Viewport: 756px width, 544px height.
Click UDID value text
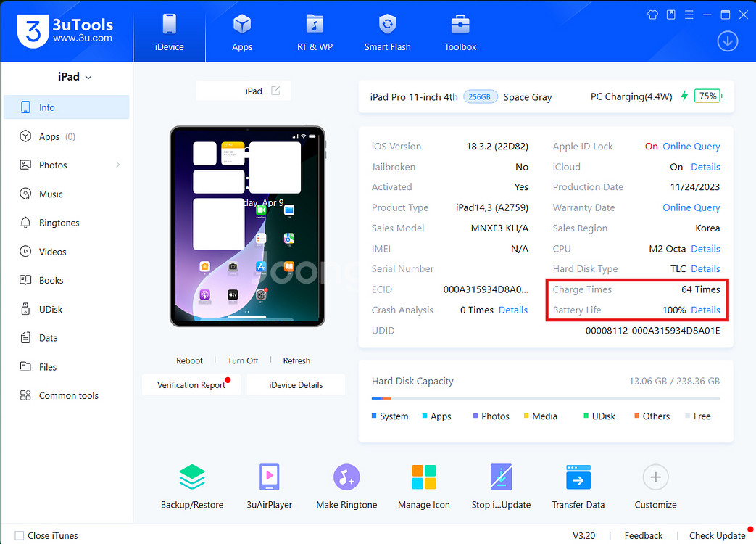652,331
